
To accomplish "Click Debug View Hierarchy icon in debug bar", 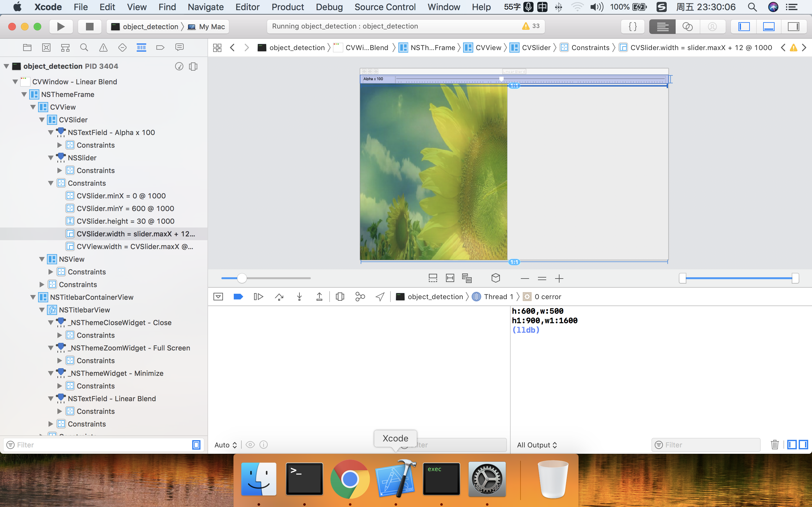I will tap(340, 297).
